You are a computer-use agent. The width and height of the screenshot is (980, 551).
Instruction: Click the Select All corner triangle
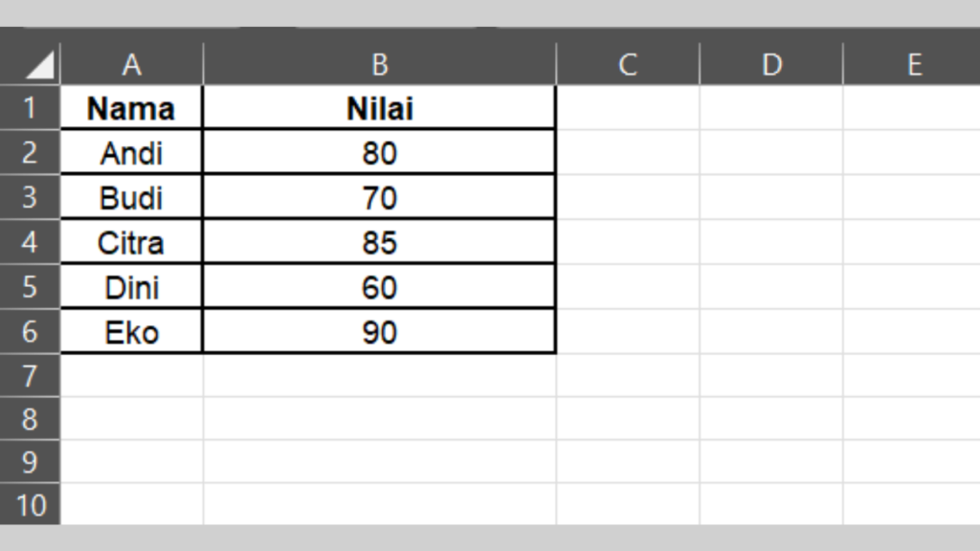40,65
